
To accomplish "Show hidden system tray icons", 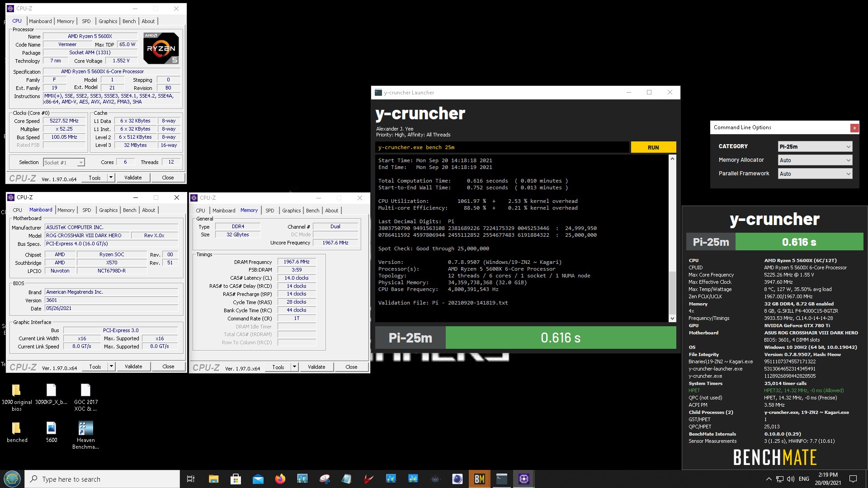I will [769, 479].
